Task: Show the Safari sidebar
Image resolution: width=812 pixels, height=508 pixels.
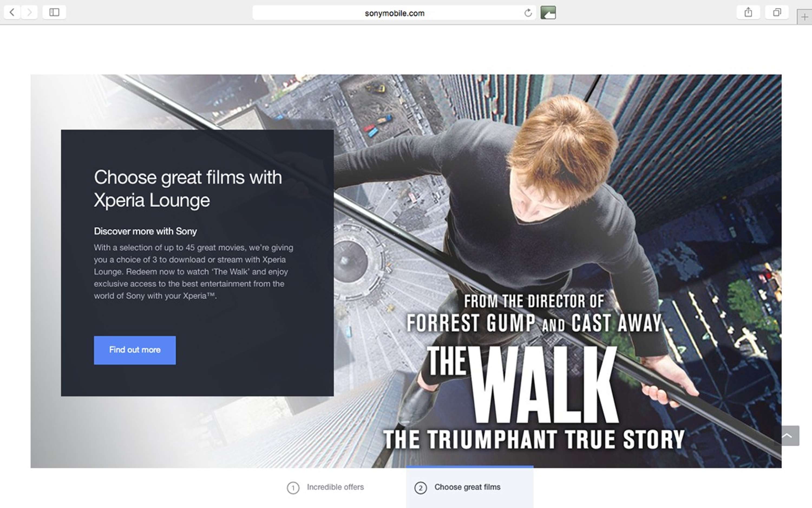Action: click(54, 12)
